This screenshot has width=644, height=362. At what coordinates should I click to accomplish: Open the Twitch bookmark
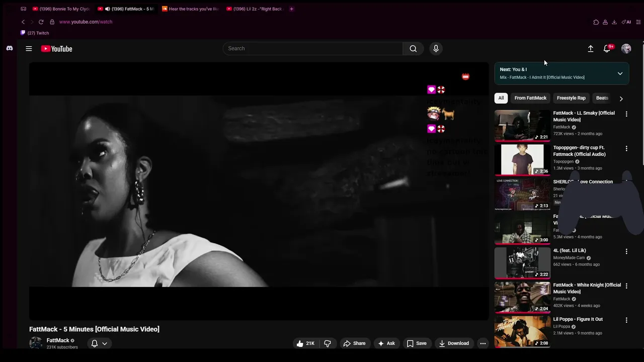pos(35,33)
